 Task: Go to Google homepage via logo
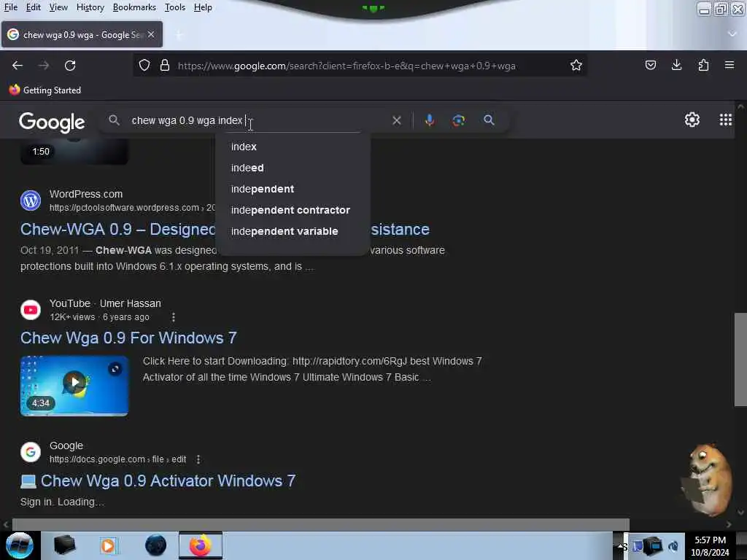[52, 122]
